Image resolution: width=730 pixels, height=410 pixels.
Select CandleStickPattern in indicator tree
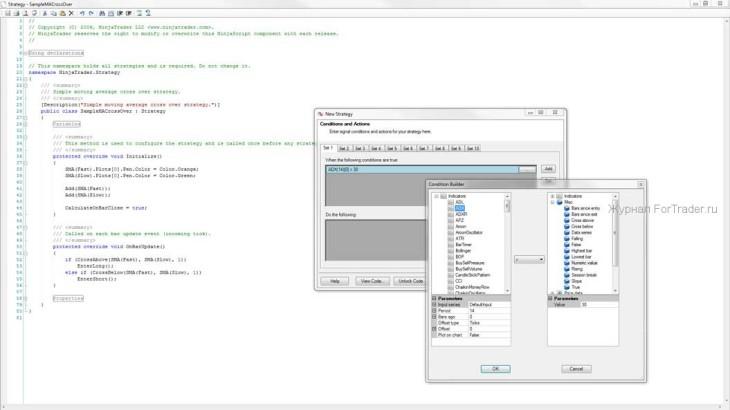coord(473,275)
